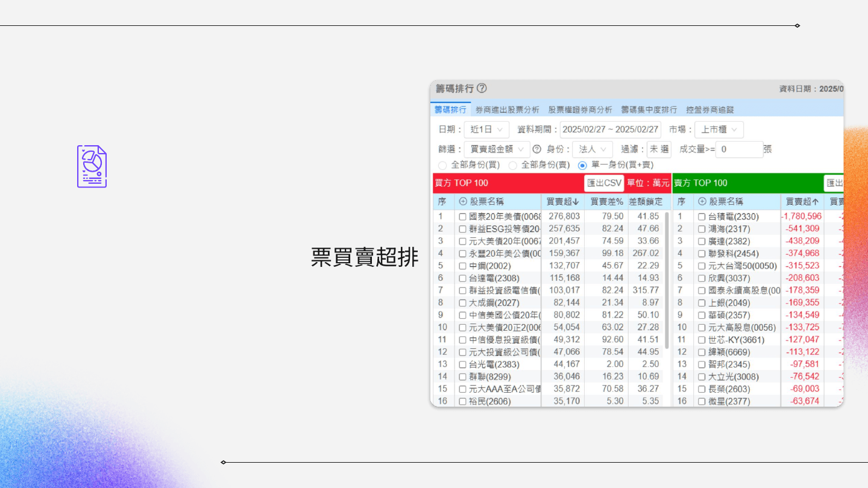
Task: Open the 篩選 買賣超金額 dropdown
Action: click(497, 149)
